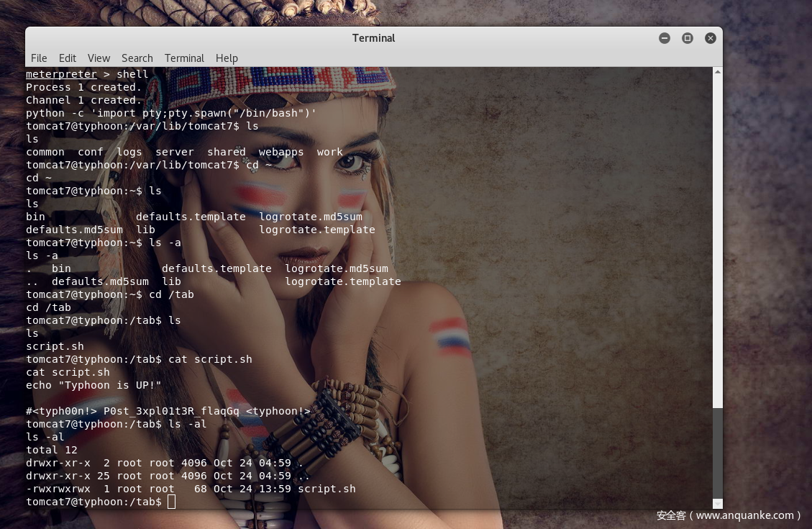812x529 pixels.
Task: Open the Help menu
Action: coord(227,58)
